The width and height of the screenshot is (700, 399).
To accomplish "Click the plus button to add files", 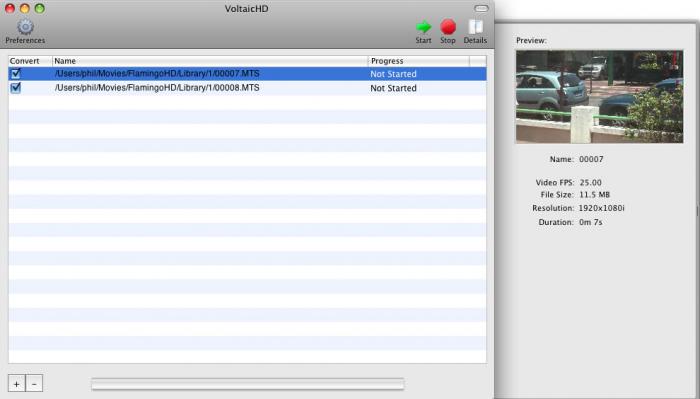I will tap(17, 383).
